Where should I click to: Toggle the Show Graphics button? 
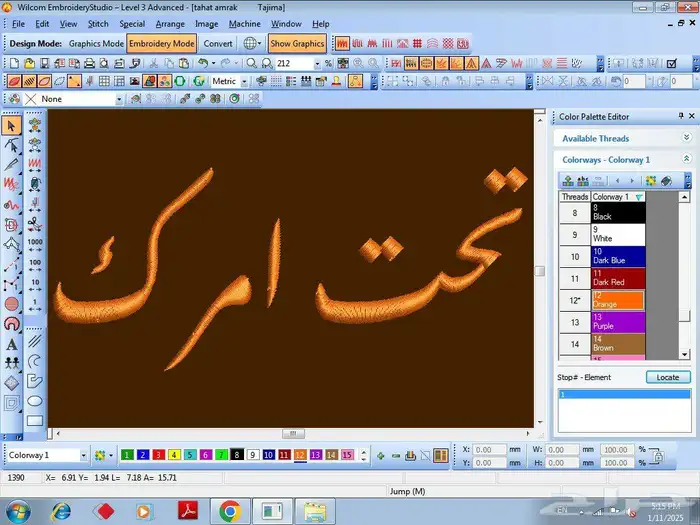pyautogui.click(x=297, y=44)
